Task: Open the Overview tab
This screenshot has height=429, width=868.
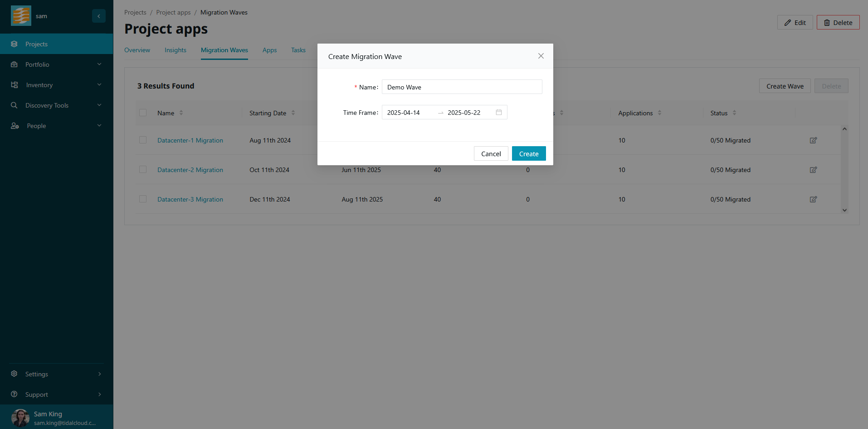Action: point(137,50)
